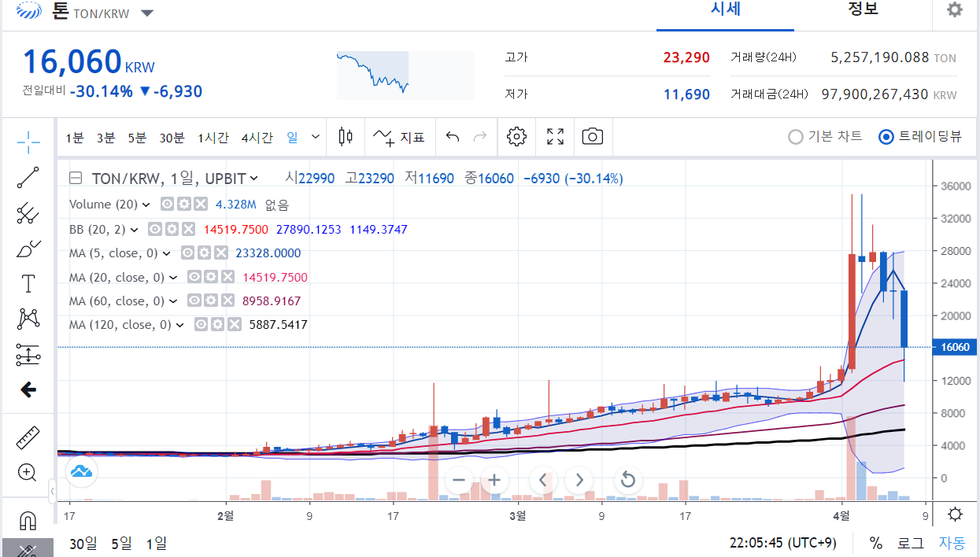
Task: Expand MA (120, close, 0) chevron
Action: (179, 324)
